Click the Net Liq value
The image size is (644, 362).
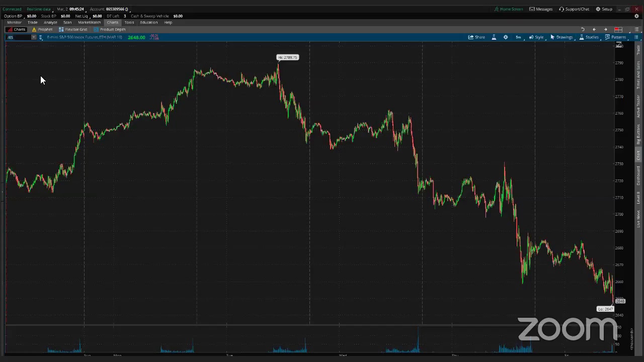pos(97,16)
